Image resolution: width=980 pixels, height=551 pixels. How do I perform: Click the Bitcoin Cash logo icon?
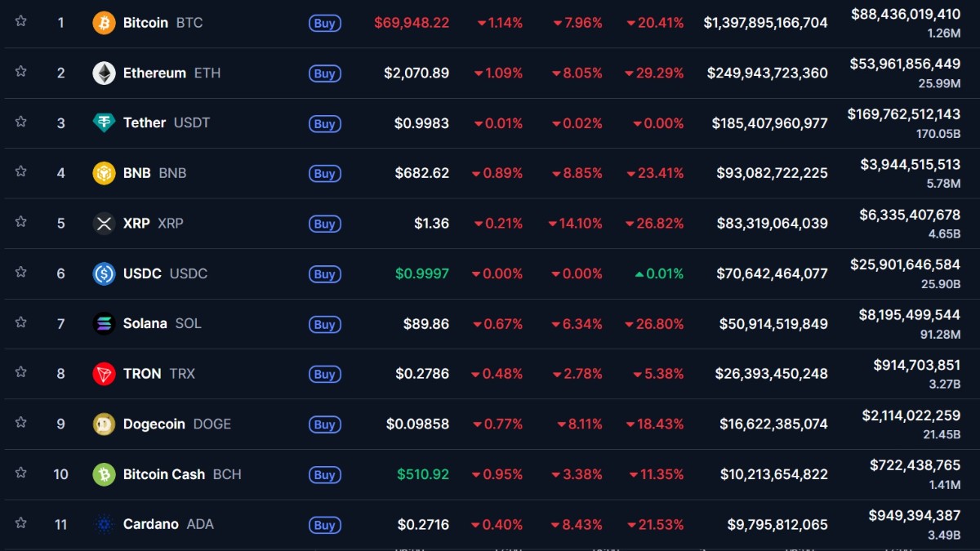tap(103, 474)
